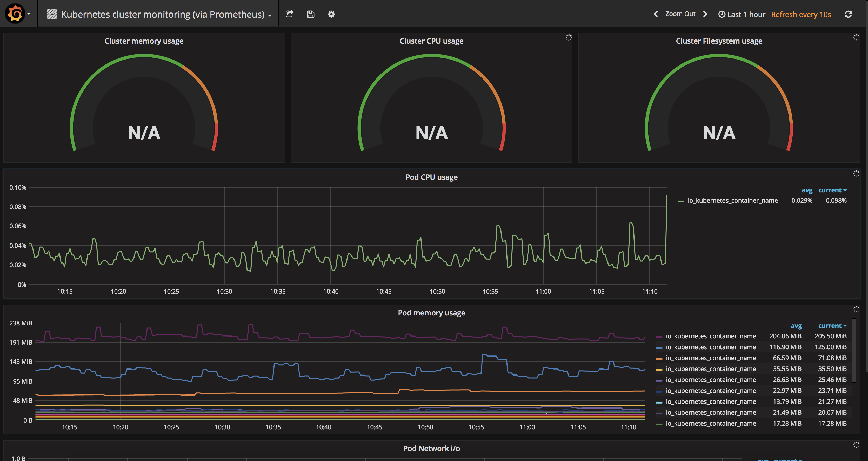The width and height of the screenshot is (868, 461).
Task: Open the Grafana logo main menu
Action: [15, 14]
